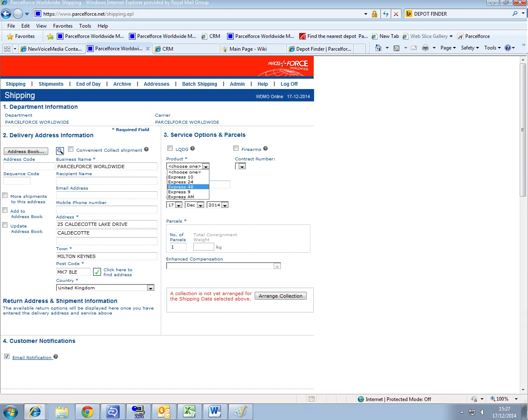Click help icon next to Firearms
Screen dimensions: 528x420
265,149
